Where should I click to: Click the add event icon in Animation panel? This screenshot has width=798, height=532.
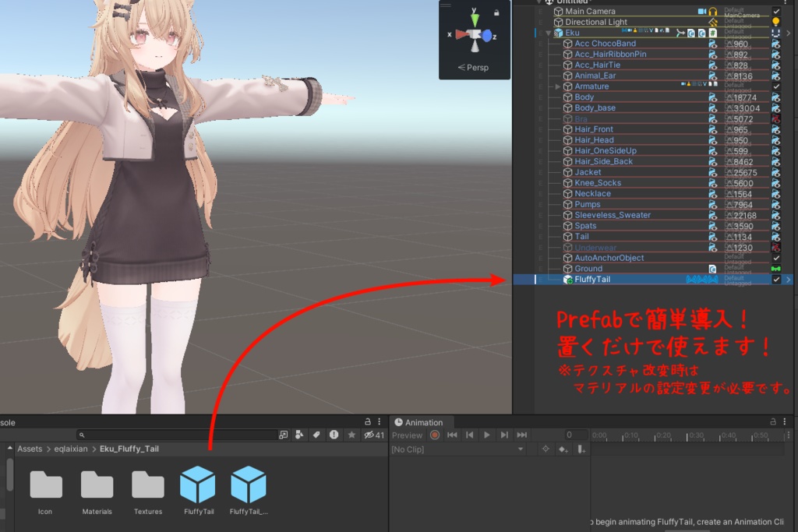tap(580, 449)
